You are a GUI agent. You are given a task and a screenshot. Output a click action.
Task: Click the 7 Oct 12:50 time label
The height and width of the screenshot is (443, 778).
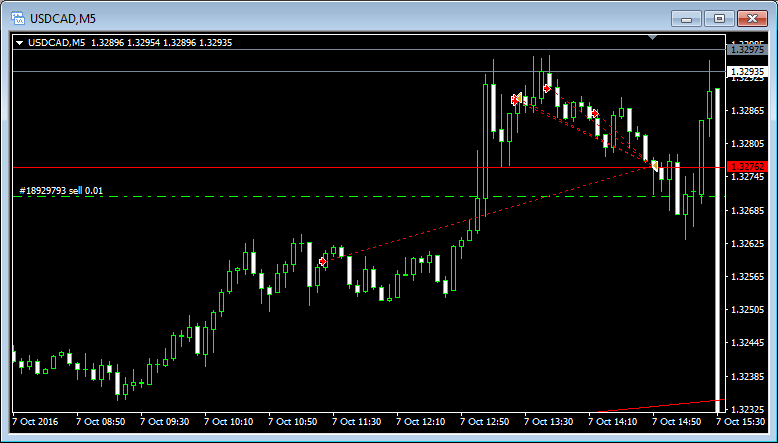[485, 422]
